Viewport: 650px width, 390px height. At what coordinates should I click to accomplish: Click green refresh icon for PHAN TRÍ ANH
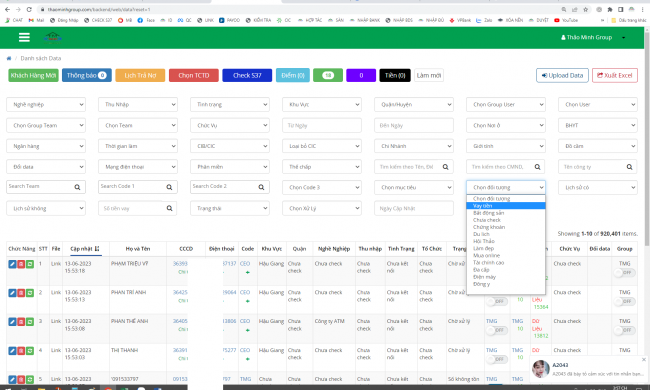[30, 293]
